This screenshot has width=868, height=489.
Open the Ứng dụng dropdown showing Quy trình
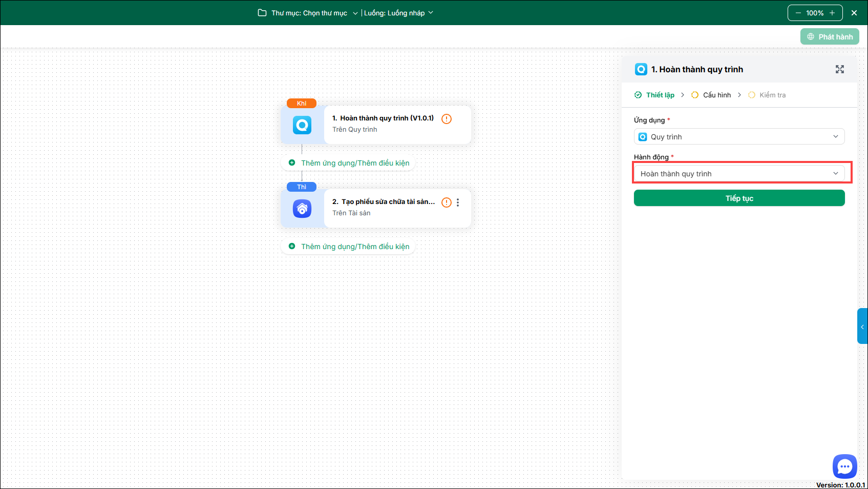(x=739, y=137)
